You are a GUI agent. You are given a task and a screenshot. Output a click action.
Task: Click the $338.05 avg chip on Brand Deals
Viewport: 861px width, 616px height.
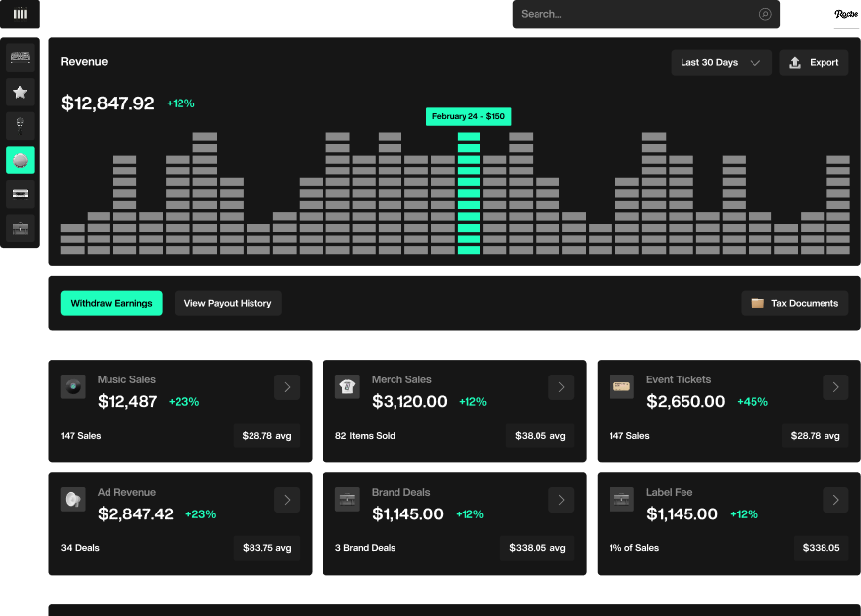(538, 548)
